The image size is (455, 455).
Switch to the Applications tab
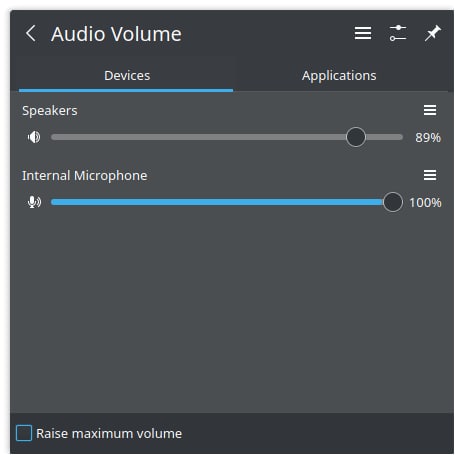coord(339,76)
